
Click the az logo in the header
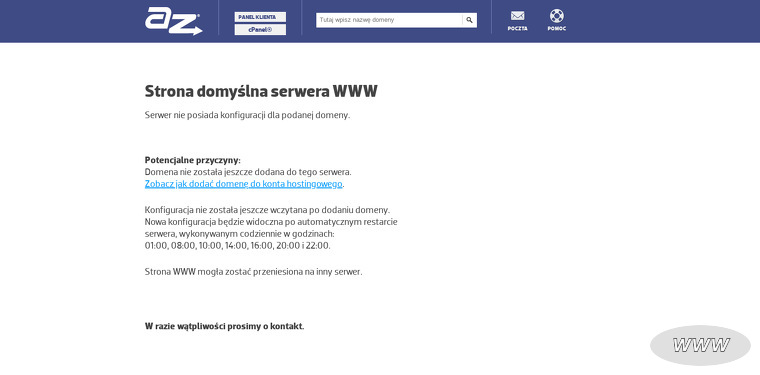click(174, 21)
